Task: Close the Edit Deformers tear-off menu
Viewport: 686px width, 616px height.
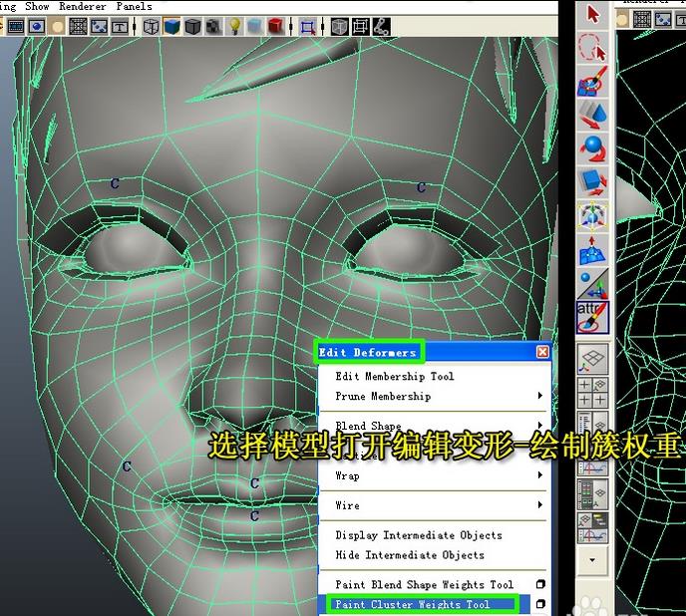Action: (542, 352)
